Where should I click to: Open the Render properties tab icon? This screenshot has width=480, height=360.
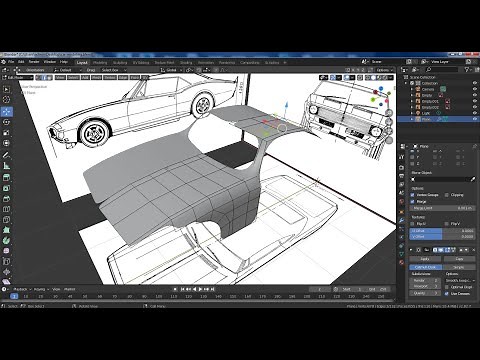(x=402, y=167)
